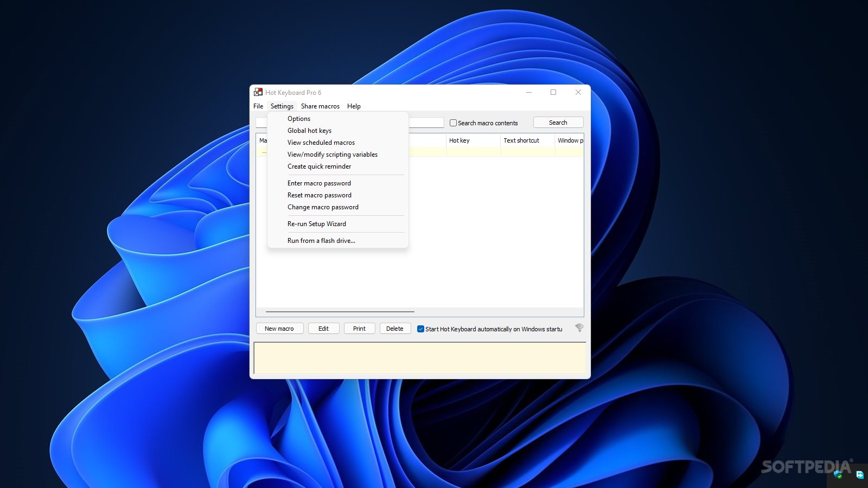This screenshot has height=488, width=868.
Task: Maximize the Hot Keyboard Pro window
Action: [x=553, y=92]
